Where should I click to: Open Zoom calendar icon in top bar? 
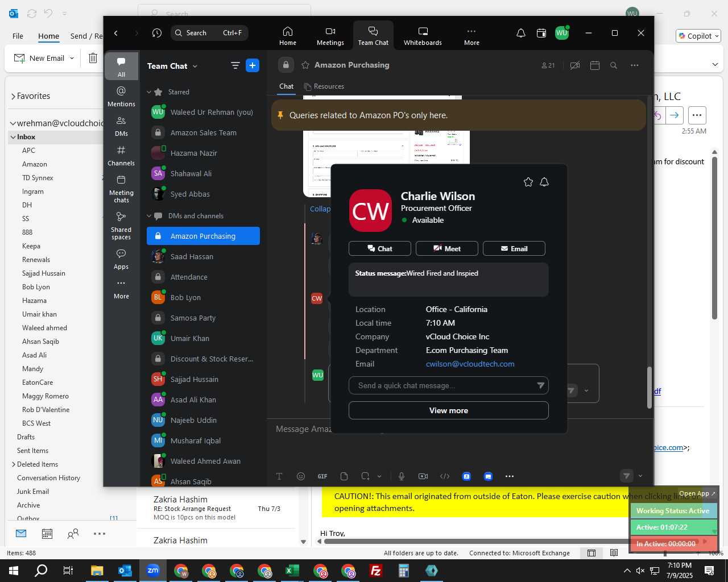[541, 33]
